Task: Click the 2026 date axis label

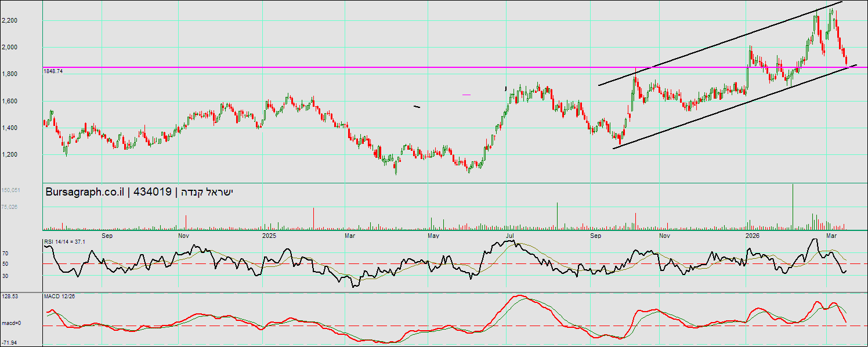Action: [x=753, y=236]
